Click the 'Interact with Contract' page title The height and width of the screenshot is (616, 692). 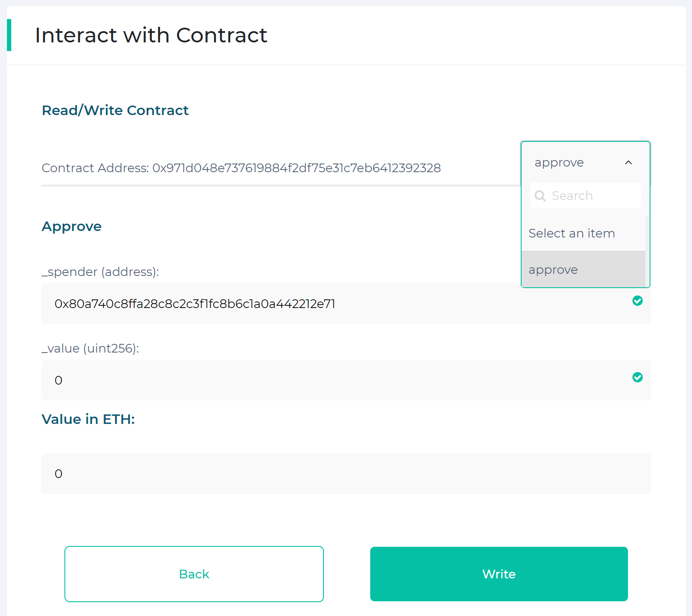point(151,35)
